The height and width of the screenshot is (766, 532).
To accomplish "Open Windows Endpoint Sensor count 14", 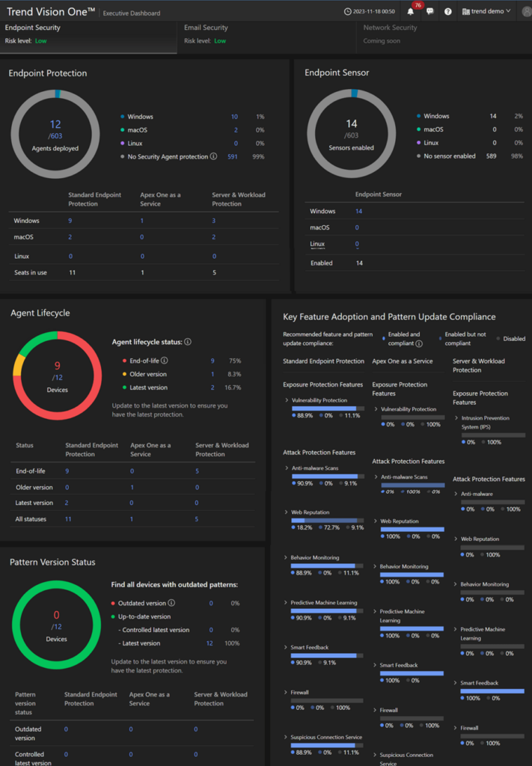I will pos(358,211).
